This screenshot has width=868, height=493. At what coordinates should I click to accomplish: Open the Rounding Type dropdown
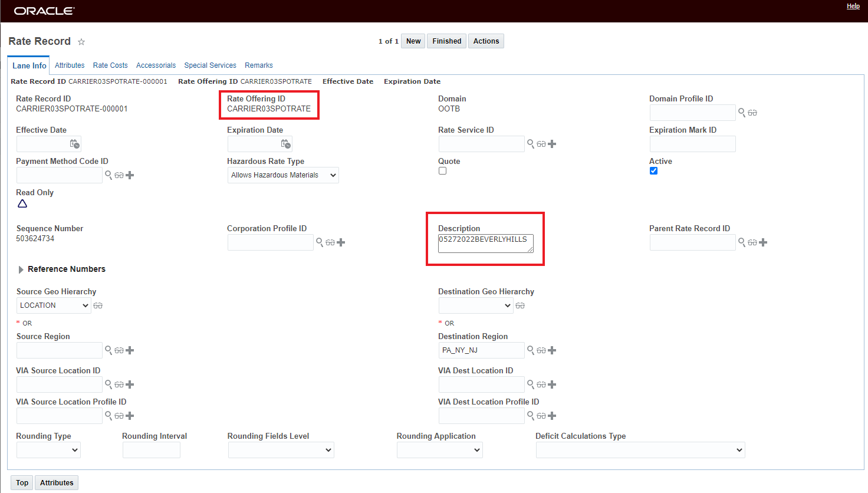pyautogui.click(x=48, y=450)
